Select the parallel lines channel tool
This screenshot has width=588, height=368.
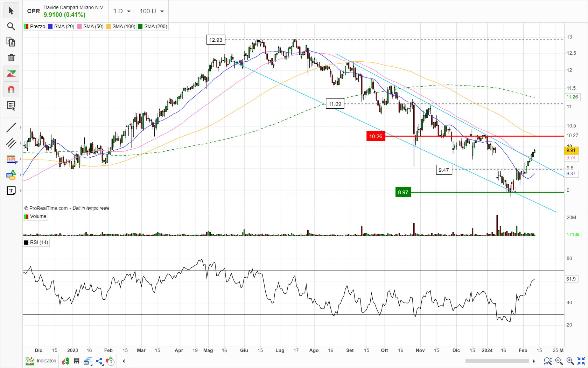pos(11,143)
